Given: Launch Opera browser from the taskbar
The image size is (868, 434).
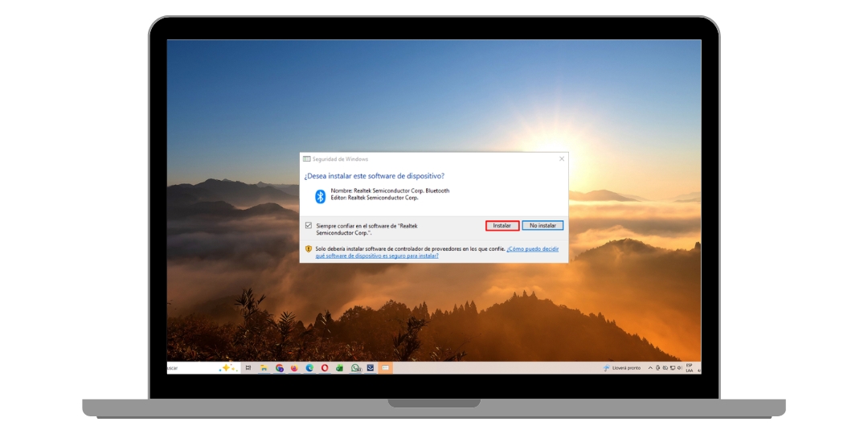Looking at the screenshot, I should tap(325, 368).
